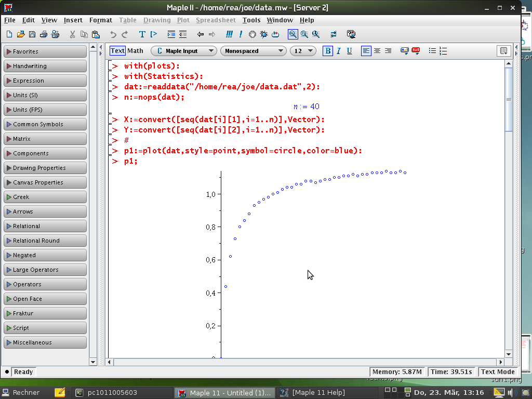
Task: Expand the Expression palette
Action: [x=45, y=81]
